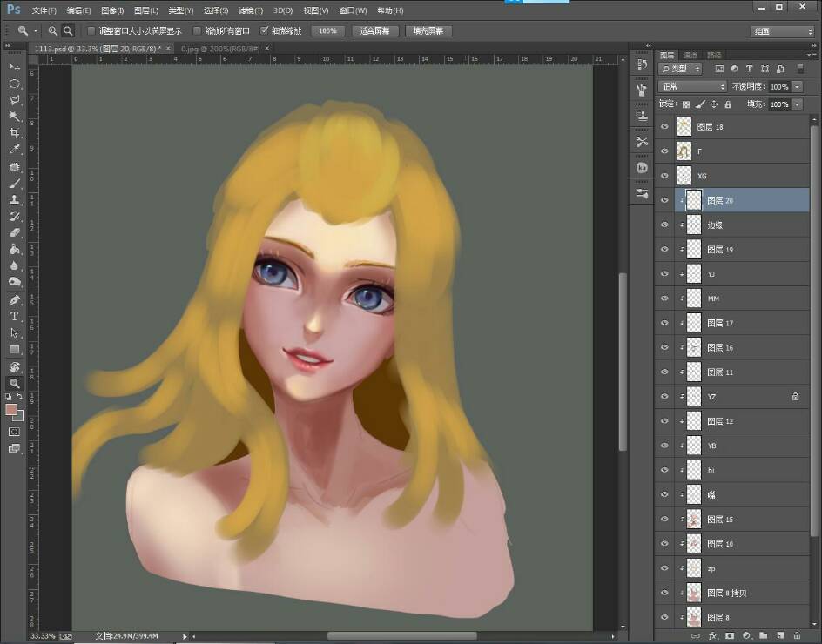Open the Kuler panel icon
The image size is (822, 644).
(643, 167)
